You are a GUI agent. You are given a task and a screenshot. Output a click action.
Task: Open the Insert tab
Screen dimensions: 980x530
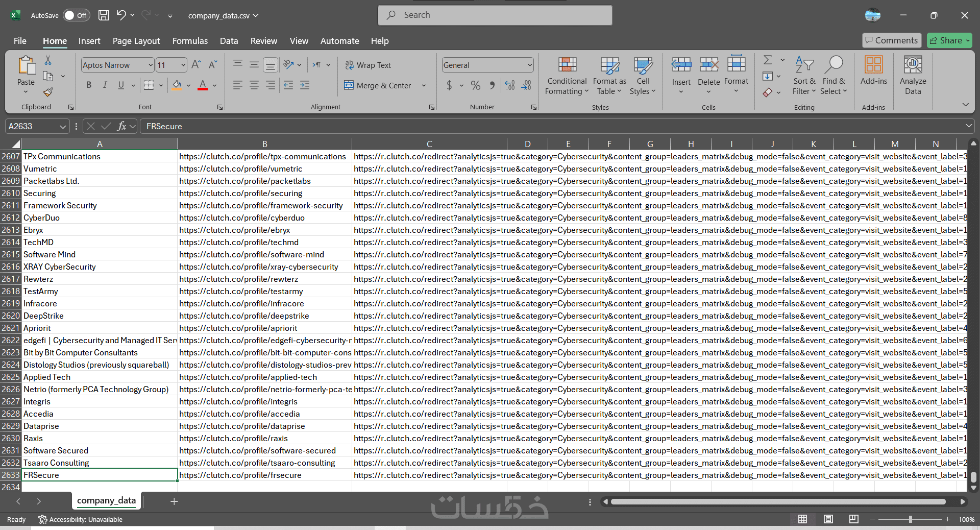click(89, 41)
